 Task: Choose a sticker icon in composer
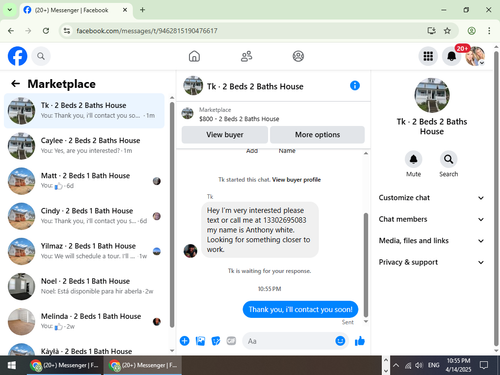[216, 341]
